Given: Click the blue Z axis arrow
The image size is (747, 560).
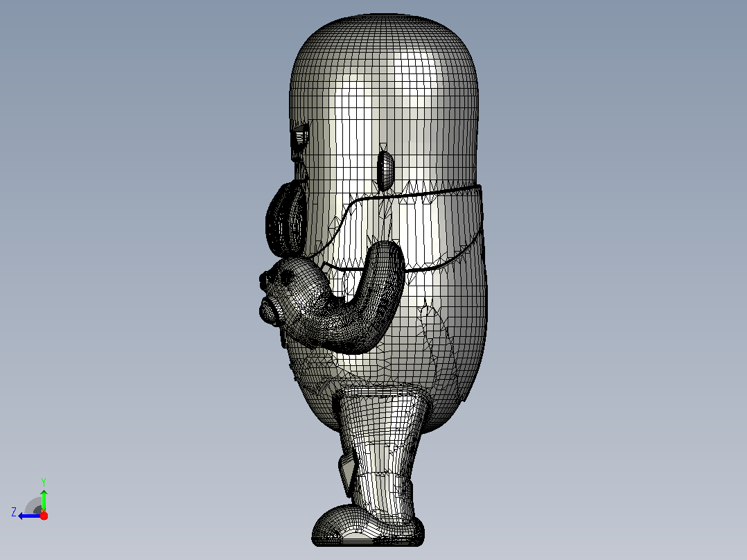Looking at the screenshot, I should pos(30,516).
